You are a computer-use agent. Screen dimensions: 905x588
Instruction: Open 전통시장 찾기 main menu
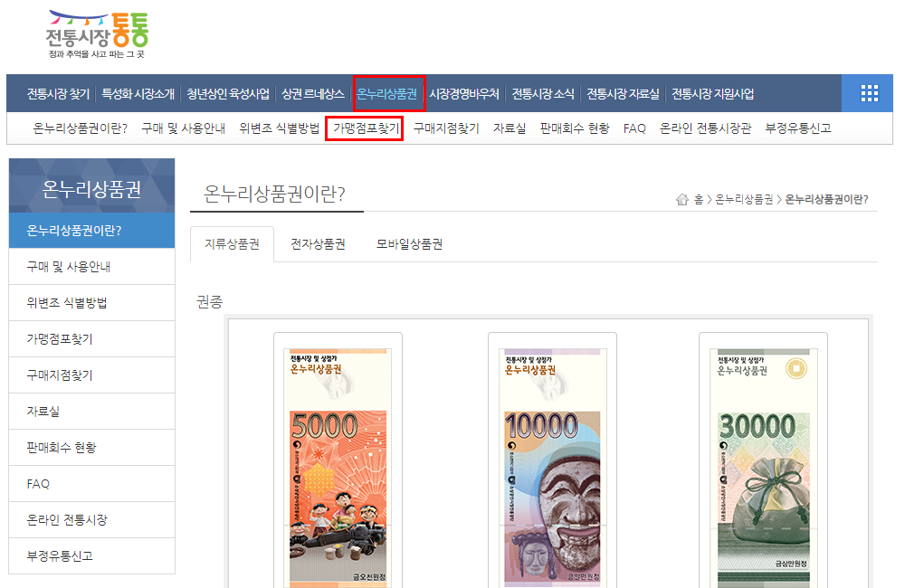click(58, 93)
